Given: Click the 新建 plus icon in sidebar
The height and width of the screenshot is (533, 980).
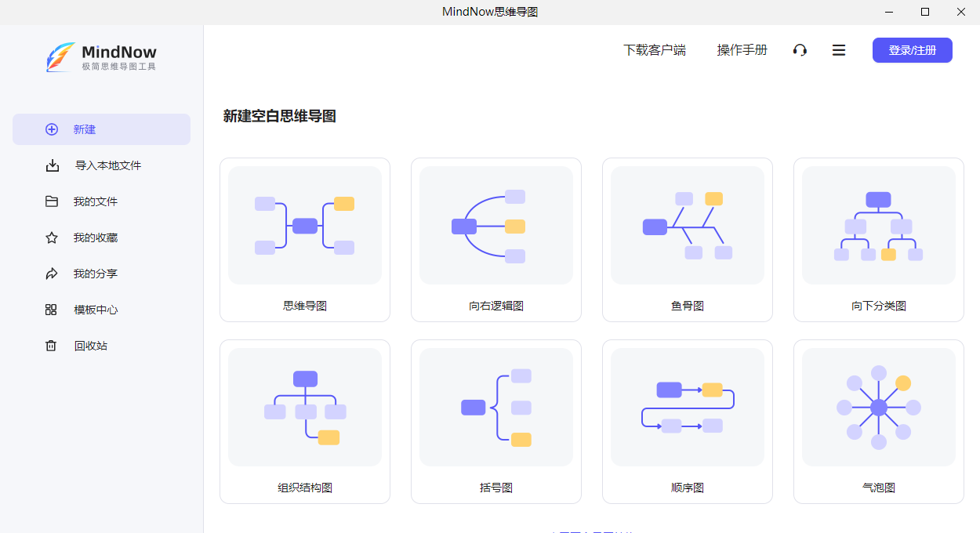Looking at the screenshot, I should 52,129.
